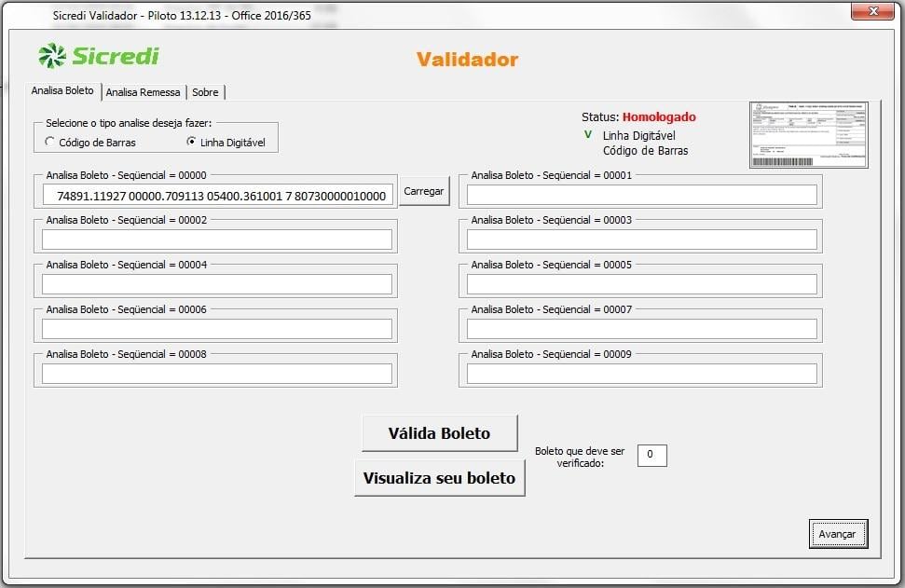Click the 'Código de Barras' status line text
This screenshot has height=588, width=905.
pos(645,151)
